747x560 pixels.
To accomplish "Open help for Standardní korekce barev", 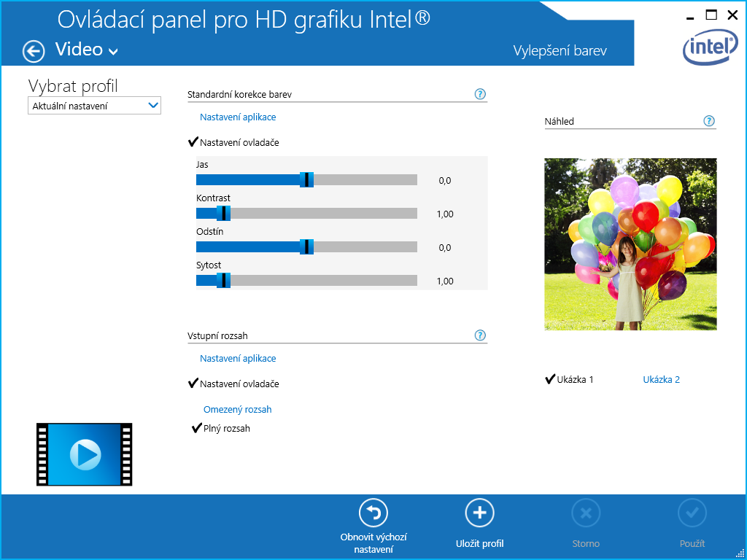I will click(480, 94).
